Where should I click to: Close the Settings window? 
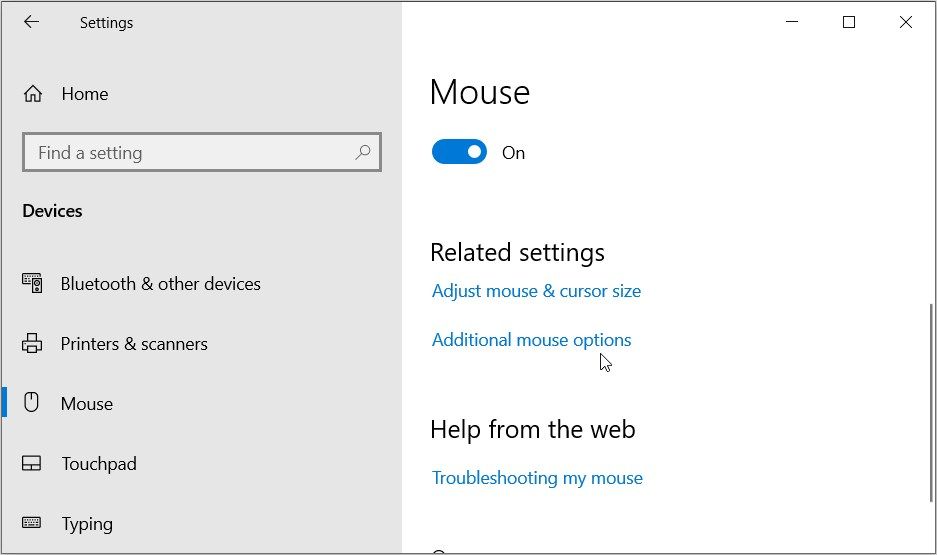(906, 22)
